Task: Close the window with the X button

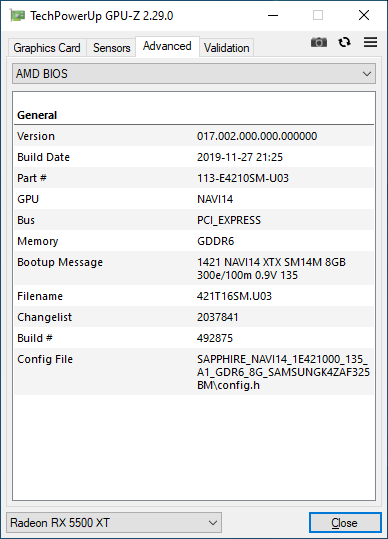Action: click(x=364, y=15)
